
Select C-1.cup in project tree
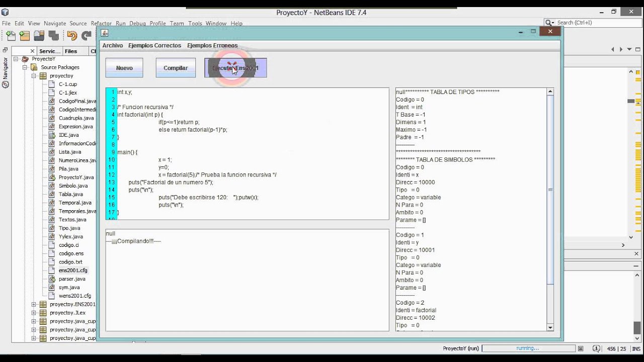pyautogui.click(x=67, y=84)
